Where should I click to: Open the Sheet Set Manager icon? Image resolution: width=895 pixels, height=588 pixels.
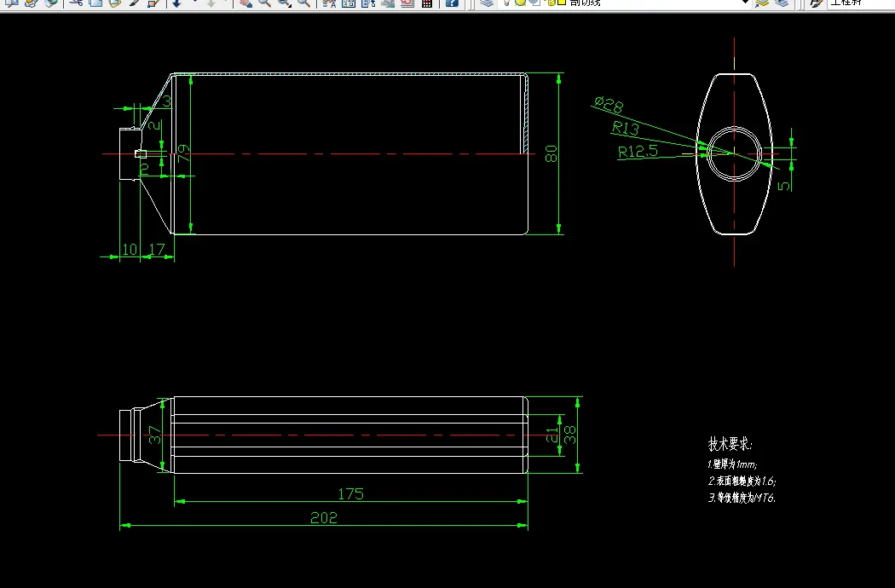[388, 3]
